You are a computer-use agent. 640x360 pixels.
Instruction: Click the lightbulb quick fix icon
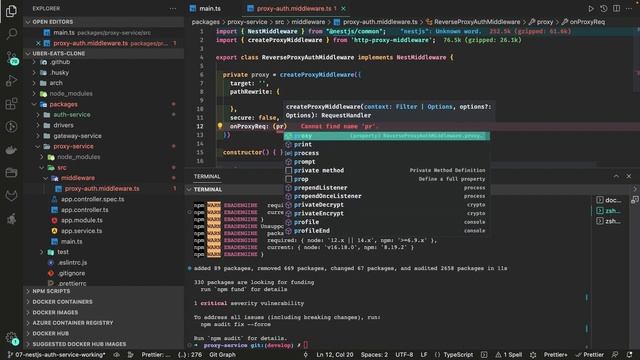pos(220,126)
